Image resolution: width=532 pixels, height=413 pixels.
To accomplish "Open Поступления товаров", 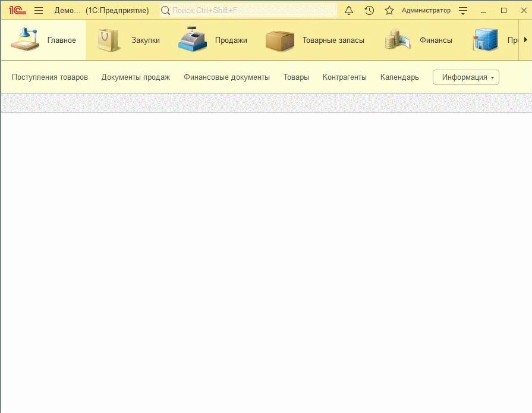I will click(51, 77).
